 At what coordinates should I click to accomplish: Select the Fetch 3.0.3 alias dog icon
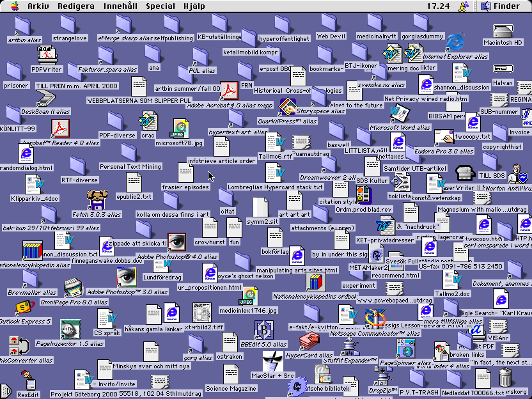pos(97,199)
